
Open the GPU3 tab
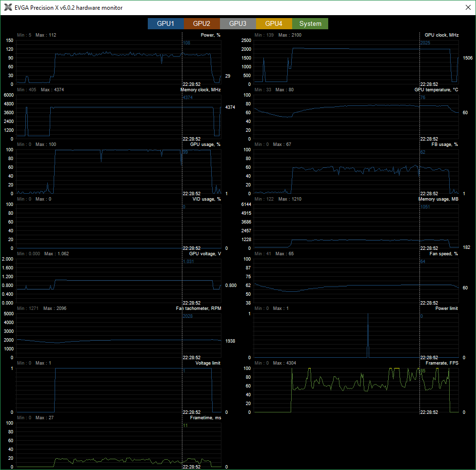[x=238, y=23]
